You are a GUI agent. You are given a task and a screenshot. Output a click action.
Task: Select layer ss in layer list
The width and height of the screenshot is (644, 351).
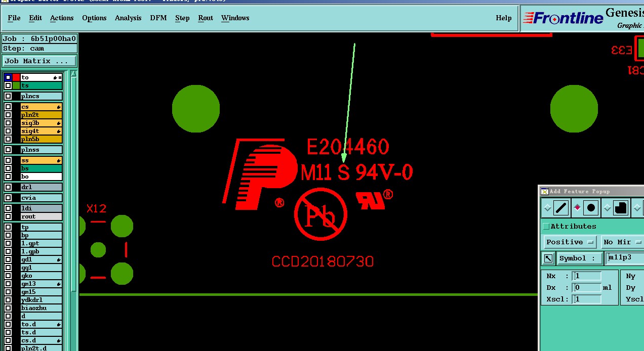(x=41, y=160)
